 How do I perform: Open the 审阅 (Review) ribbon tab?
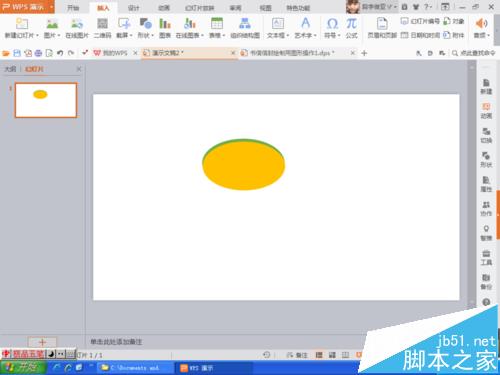(235, 8)
